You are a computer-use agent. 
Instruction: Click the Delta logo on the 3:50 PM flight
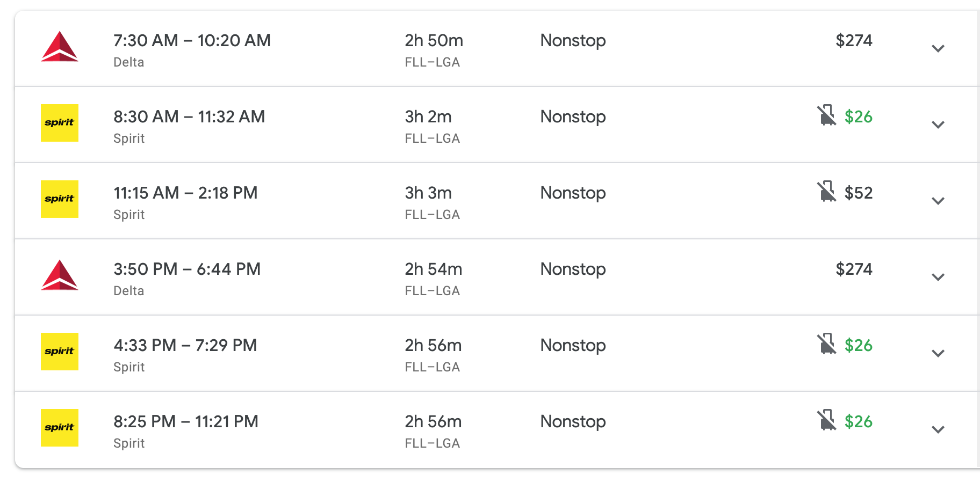tap(60, 275)
